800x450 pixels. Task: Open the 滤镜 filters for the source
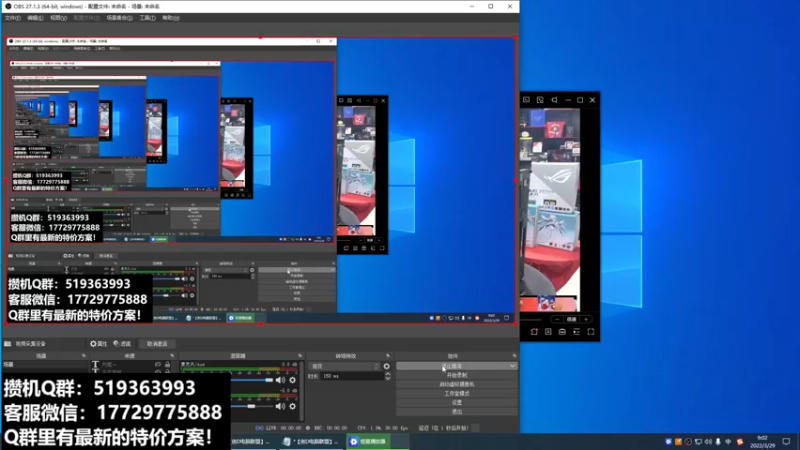[x=122, y=344]
